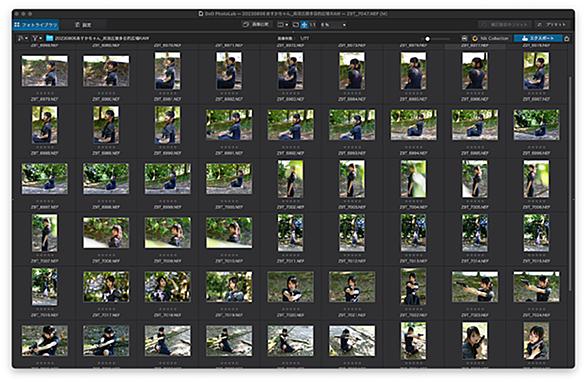Open the image filter funnel dropdown
The width and height of the screenshot is (586, 382).
tap(37, 38)
